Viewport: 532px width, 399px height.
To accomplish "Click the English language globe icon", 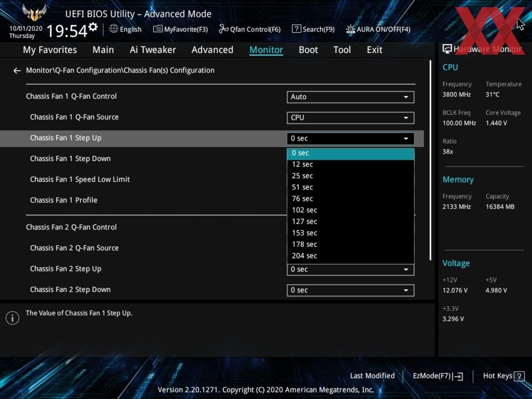I will (113, 29).
